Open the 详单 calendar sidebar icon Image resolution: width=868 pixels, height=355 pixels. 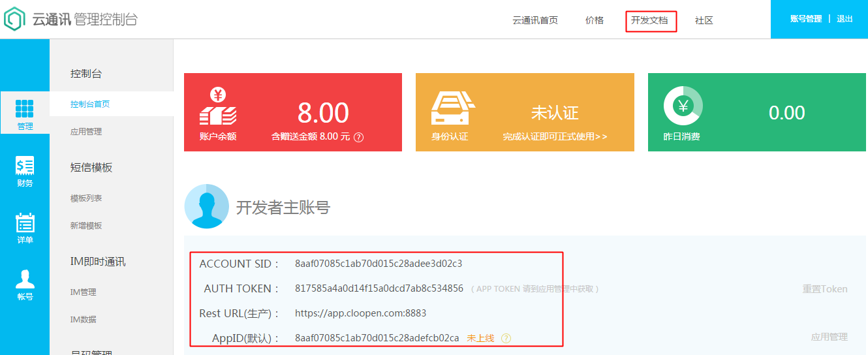point(25,223)
